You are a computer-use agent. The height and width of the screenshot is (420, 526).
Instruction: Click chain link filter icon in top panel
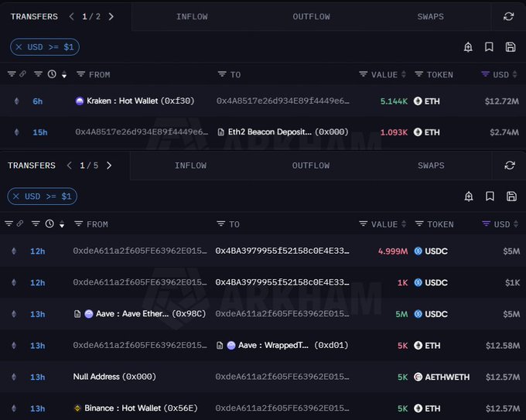(22, 73)
